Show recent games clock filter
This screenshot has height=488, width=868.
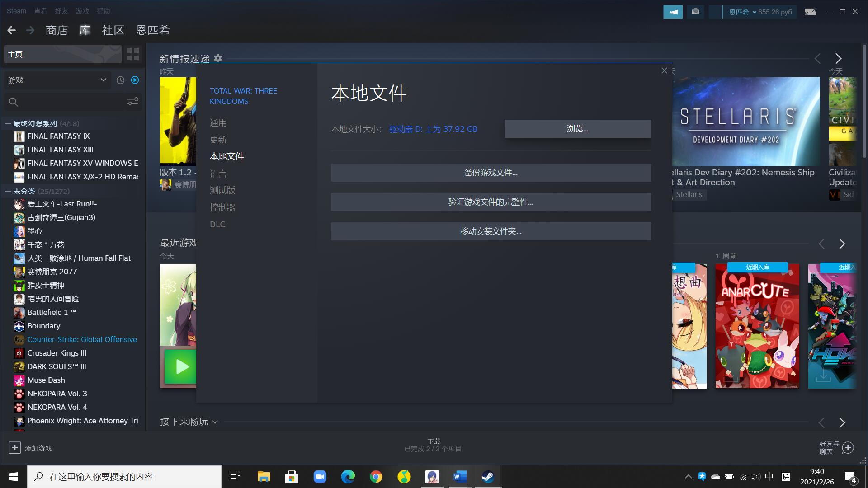(x=120, y=80)
